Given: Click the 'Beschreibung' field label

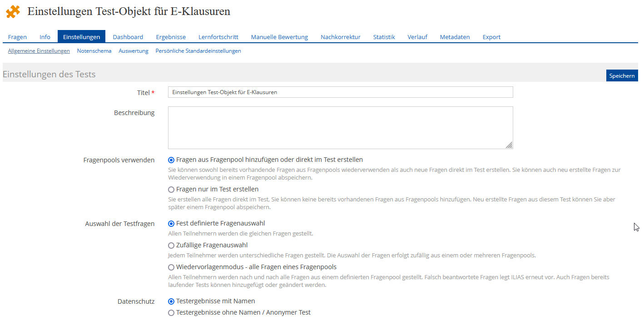Looking at the screenshot, I should (x=134, y=113).
